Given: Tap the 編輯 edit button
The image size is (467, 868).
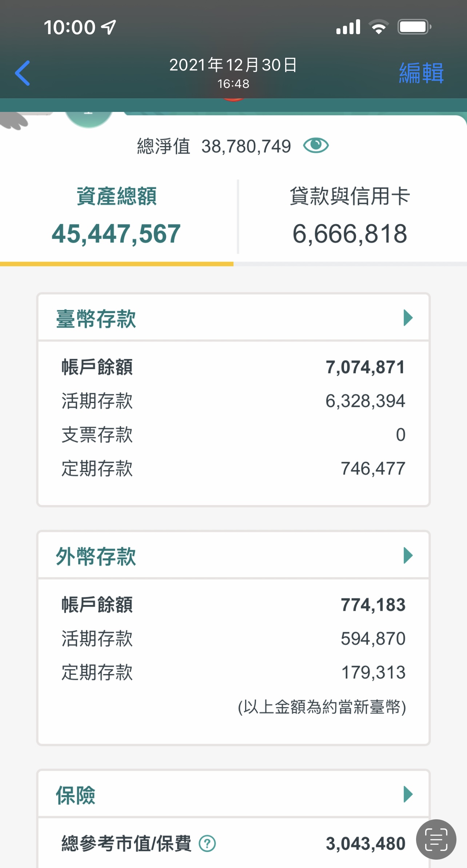Looking at the screenshot, I should (x=421, y=73).
